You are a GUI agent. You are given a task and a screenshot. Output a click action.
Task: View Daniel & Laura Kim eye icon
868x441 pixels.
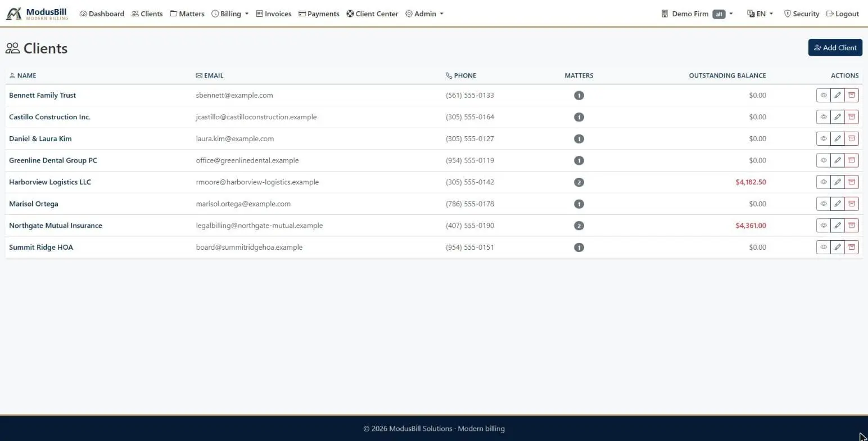click(x=824, y=138)
